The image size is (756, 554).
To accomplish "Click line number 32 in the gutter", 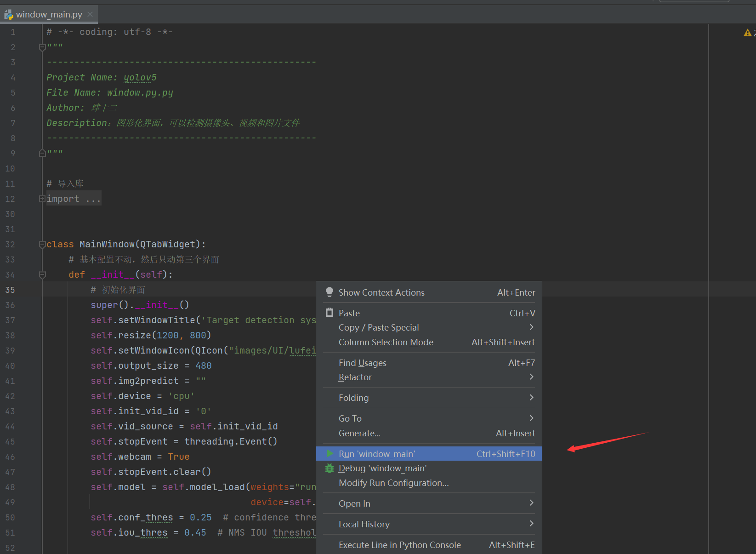I will pos(10,244).
